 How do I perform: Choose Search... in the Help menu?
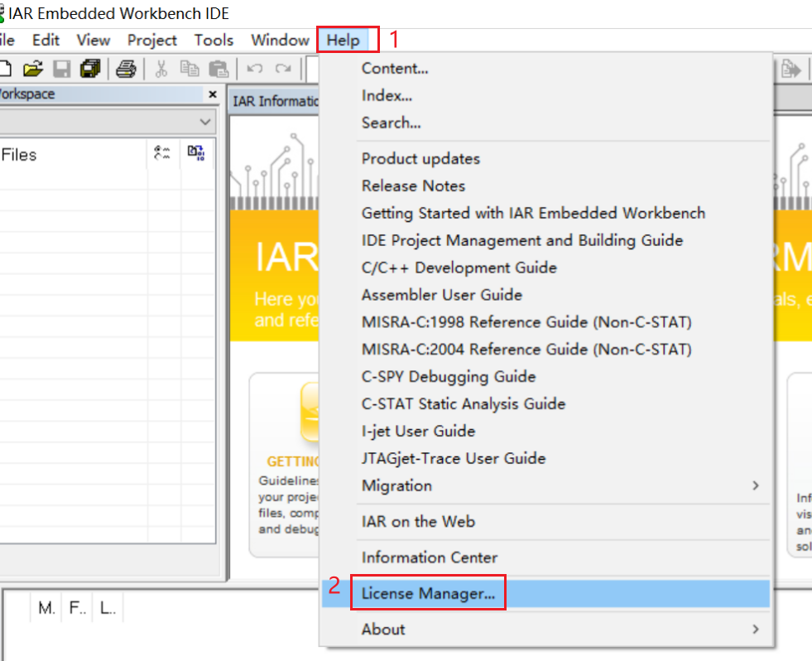[x=545, y=123]
